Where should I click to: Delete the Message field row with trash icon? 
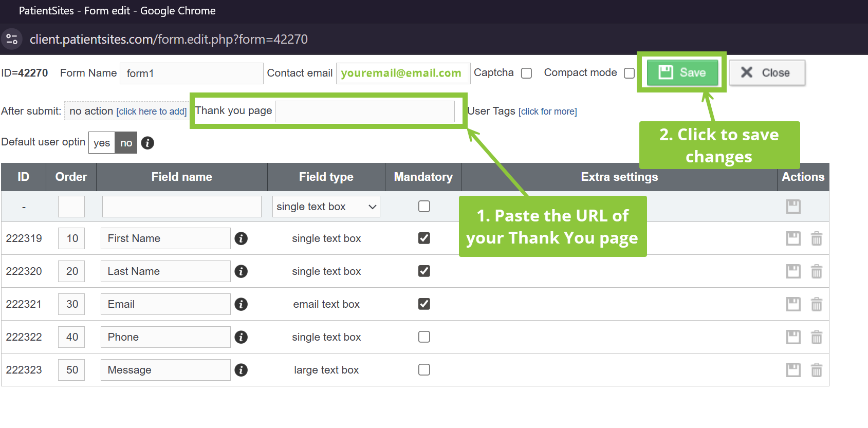[x=817, y=370]
